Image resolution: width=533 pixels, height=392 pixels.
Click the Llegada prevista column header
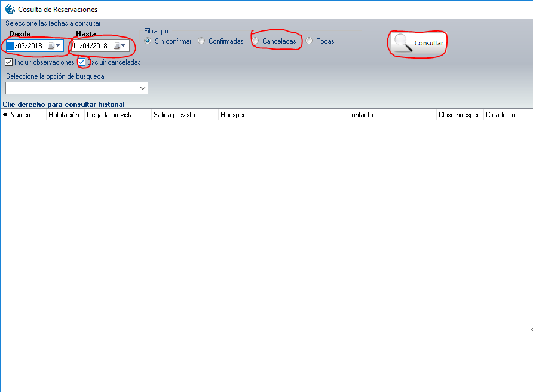click(110, 115)
